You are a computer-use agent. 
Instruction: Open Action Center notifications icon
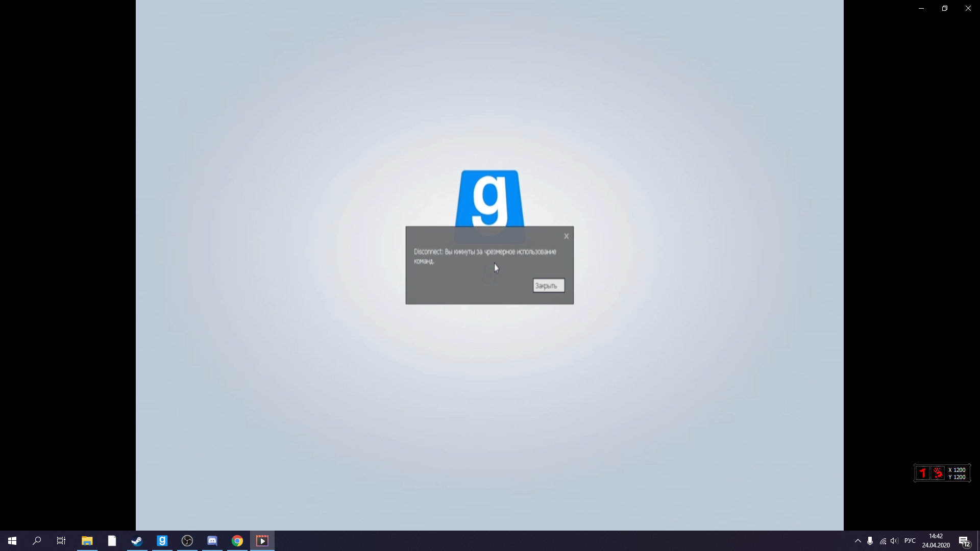tap(965, 541)
